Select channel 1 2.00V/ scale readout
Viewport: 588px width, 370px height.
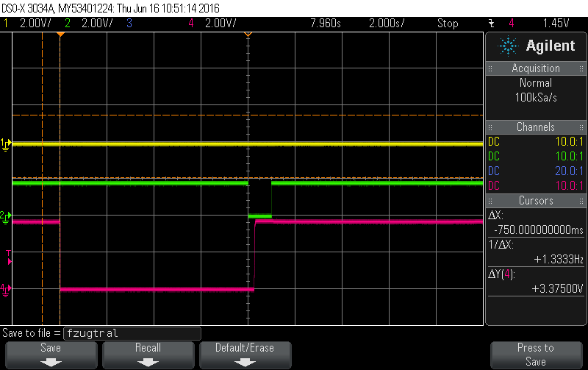pos(35,24)
